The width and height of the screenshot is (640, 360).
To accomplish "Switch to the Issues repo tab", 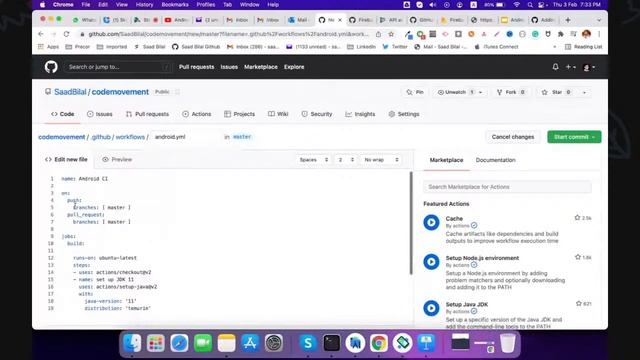I will pyautogui.click(x=100, y=114).
